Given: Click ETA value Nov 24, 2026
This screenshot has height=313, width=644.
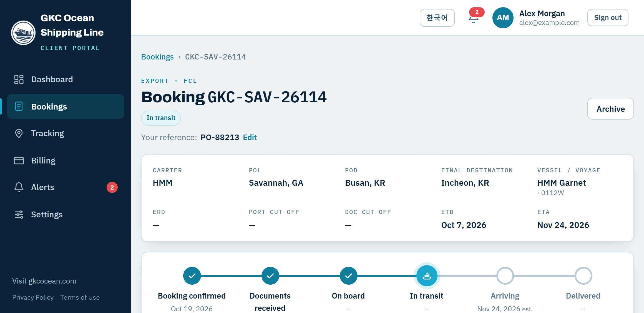Looking at the screenshot, I should 563,225.
